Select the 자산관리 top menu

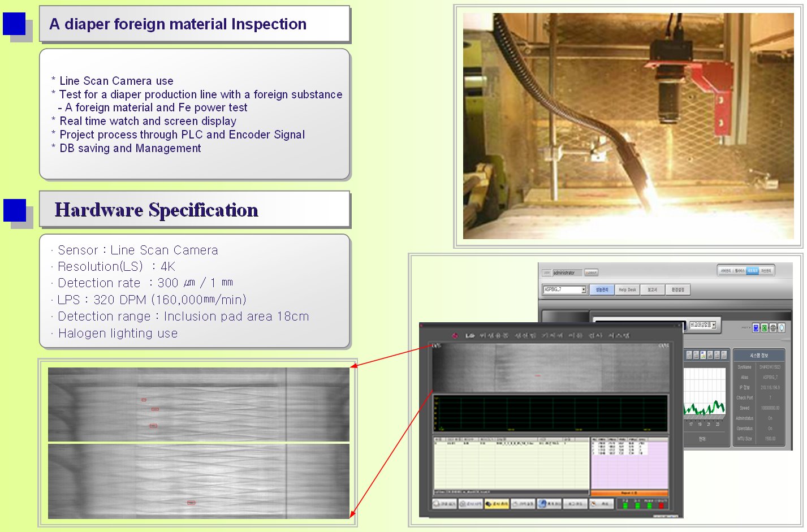click(766, 271)
